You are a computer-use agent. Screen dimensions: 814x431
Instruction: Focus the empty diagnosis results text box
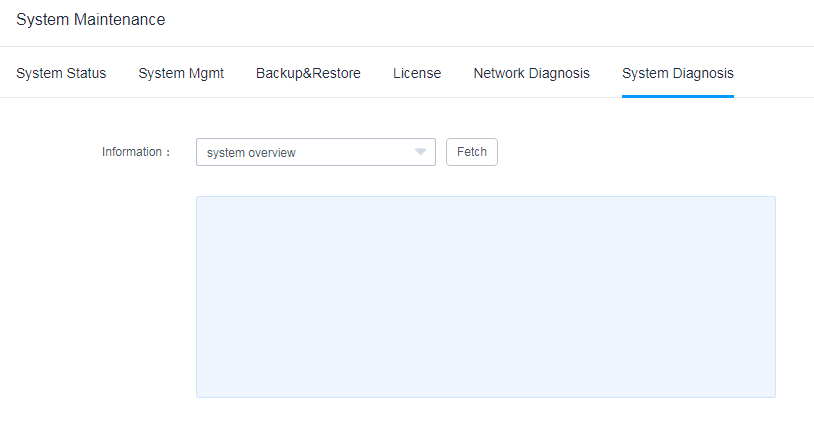(486, 297)
